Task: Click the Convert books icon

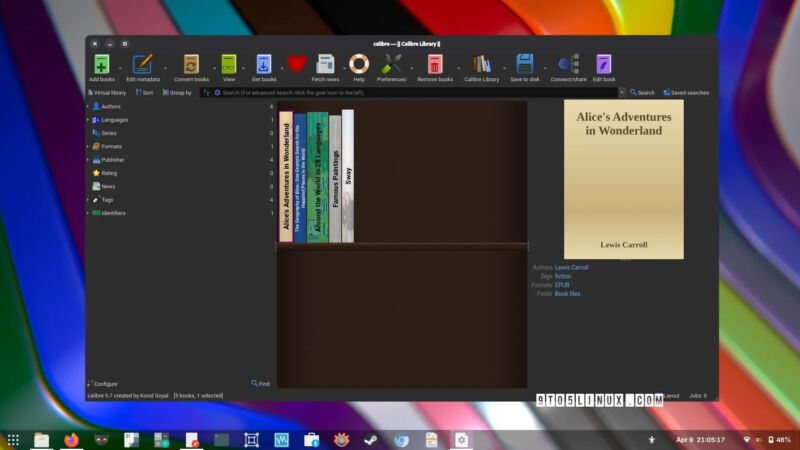Action: pyautogui.click(x=191, y=65)
